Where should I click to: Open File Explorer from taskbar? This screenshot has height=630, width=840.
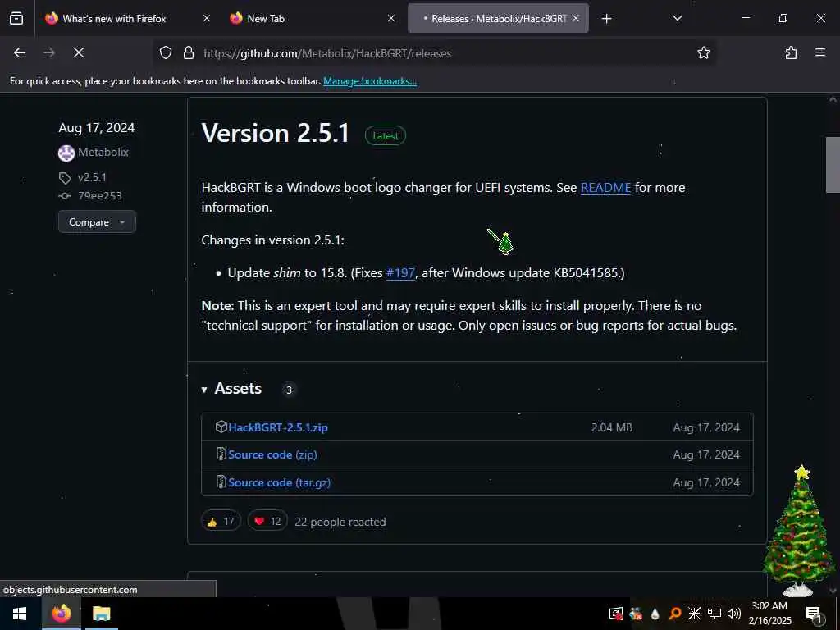101,614
